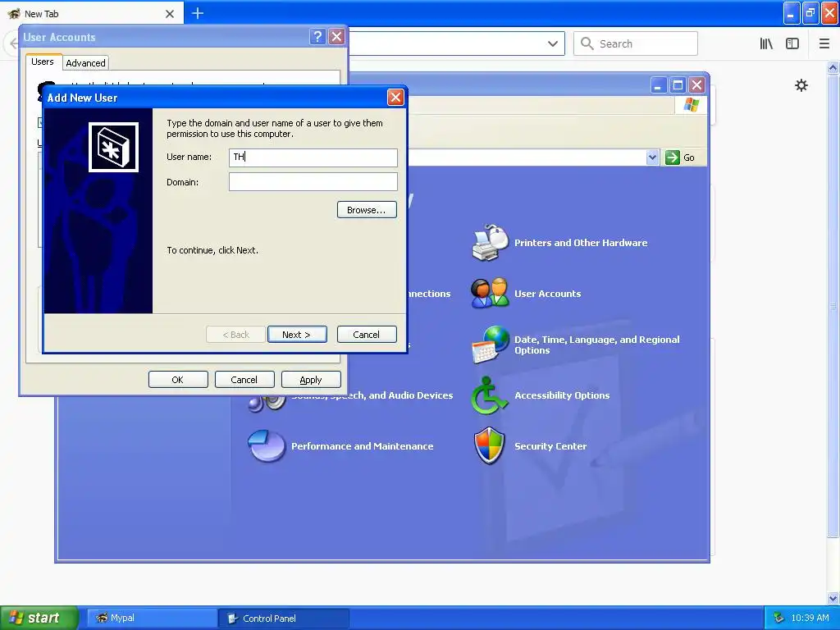Viewport: 840px width, 630px height.
Task: Click the Windows flag logo in Control Panel
Action: tap(691, 104)
